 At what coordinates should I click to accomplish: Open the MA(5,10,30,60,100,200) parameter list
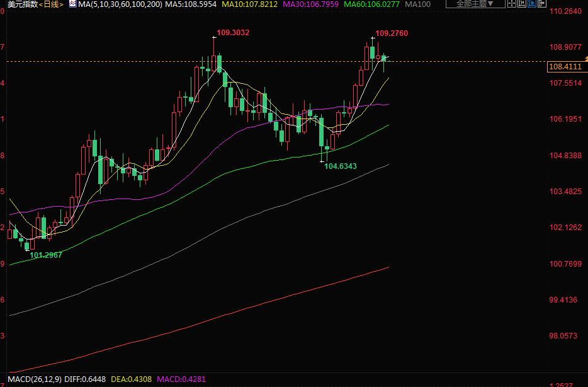(x=120, y=4)
